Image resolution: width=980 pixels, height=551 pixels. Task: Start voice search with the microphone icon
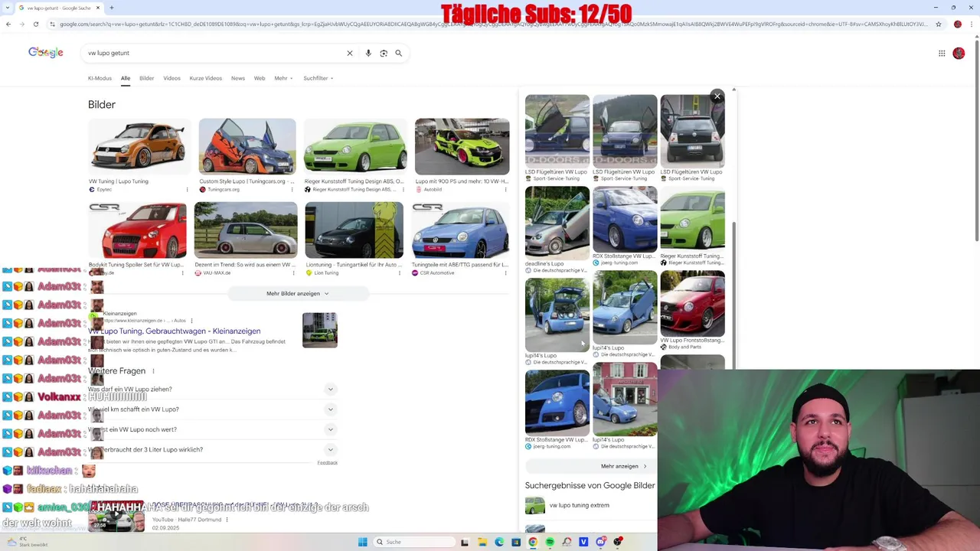tap(368, 53)
